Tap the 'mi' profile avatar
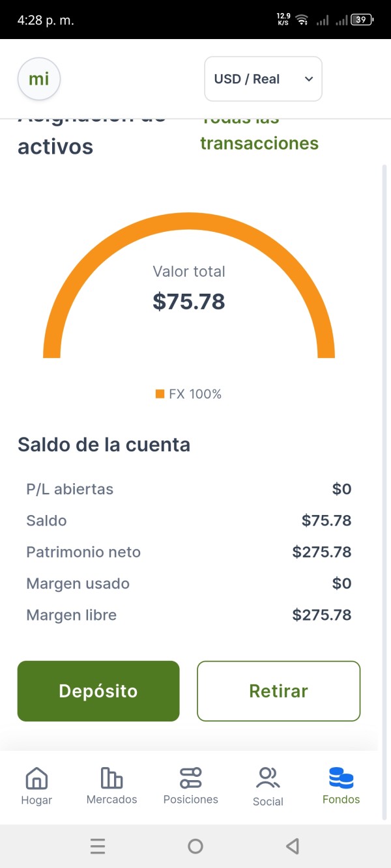The image size is (391, 868). (39, 79)
